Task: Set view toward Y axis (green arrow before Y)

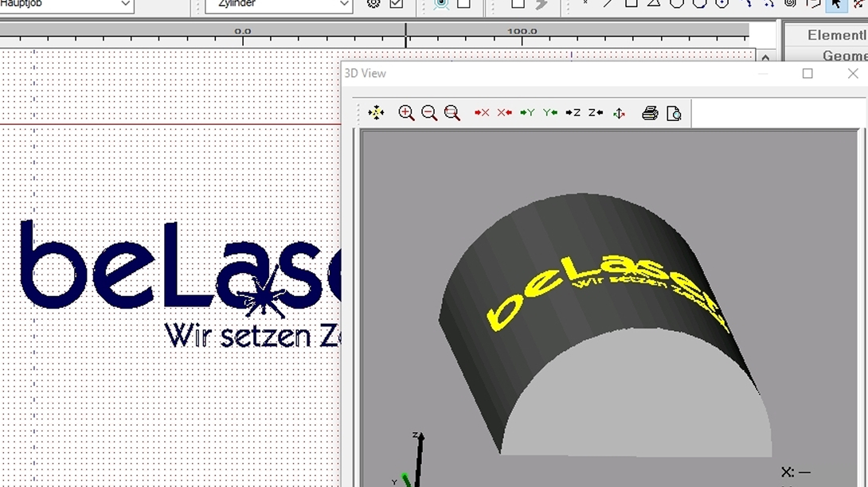Action: (527, 113)
